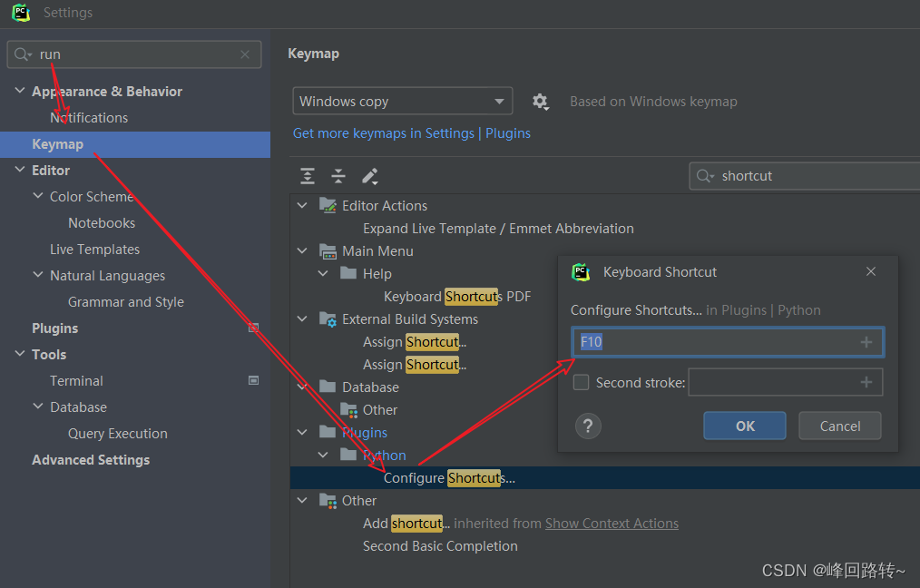Open the Windows copy keymap dropdown
The image size is (920, 588).
pos(403,101)
